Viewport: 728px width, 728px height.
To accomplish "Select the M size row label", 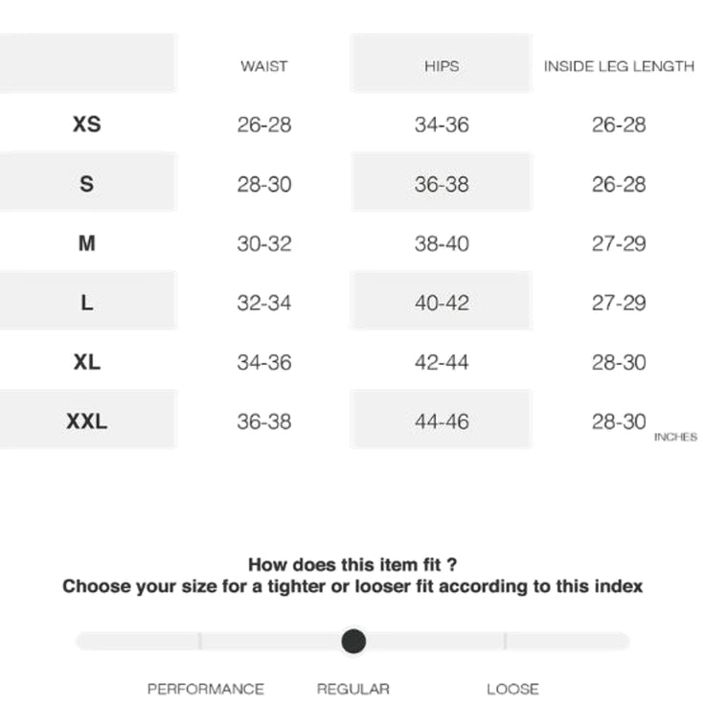I will click(x=86, y=243).
